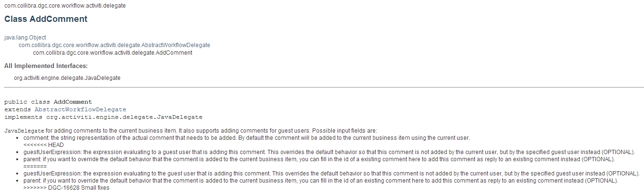Screen dimensions: 644x194
Task: Click the second parent bullet item
Action: 320,181
